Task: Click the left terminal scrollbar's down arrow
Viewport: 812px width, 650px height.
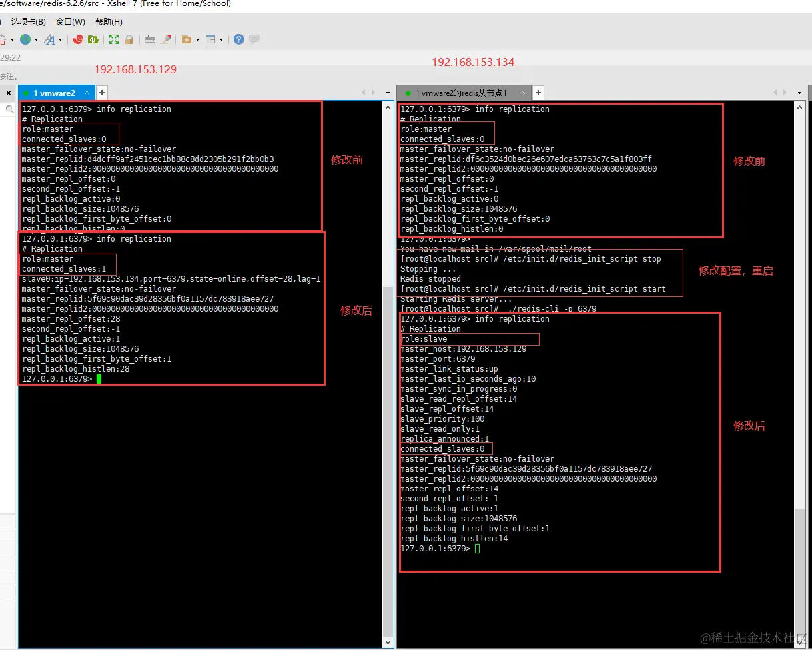Action: point(388,643)
